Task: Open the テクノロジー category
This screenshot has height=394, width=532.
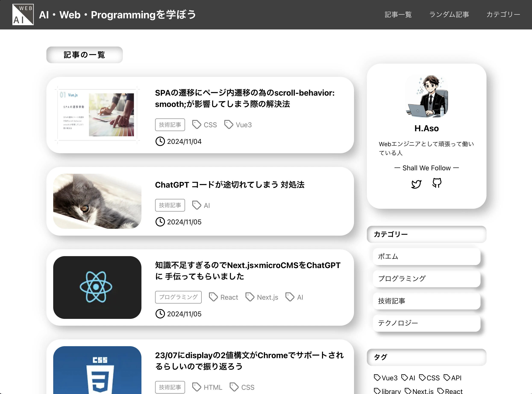Action: 426,323
